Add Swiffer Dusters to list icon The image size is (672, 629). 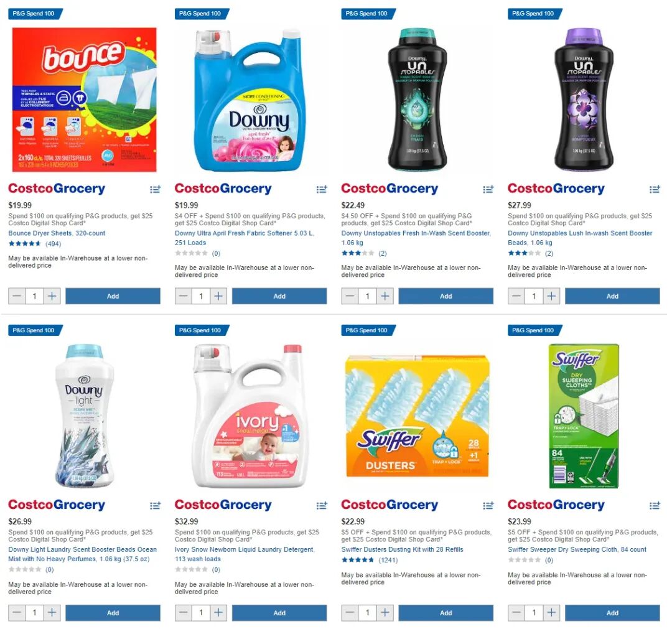point(488,506)
